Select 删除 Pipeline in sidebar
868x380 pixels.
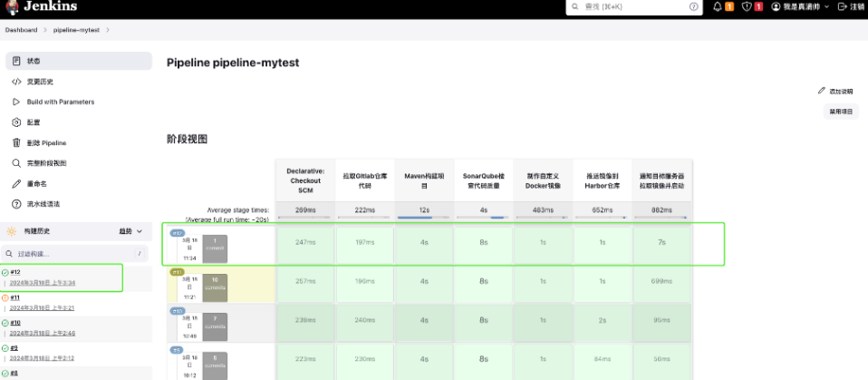click(x=79, y=143)
